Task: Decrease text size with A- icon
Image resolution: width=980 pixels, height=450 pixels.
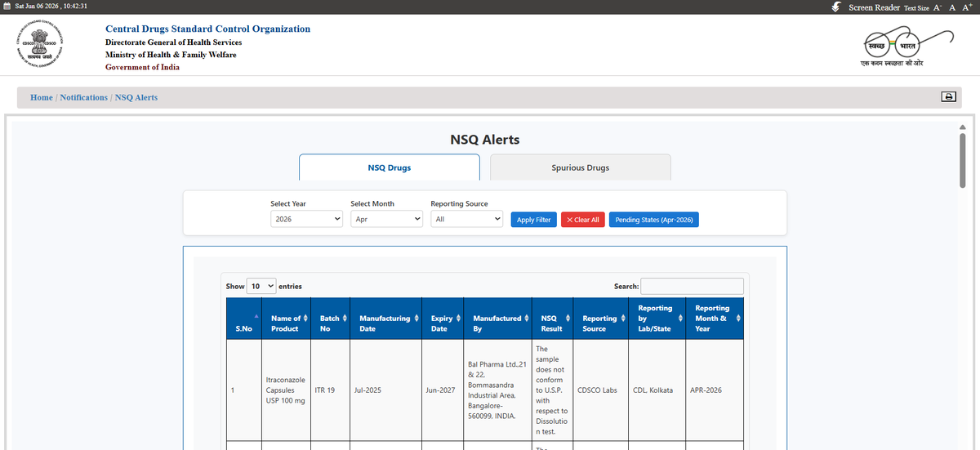Action: (938, 7)
